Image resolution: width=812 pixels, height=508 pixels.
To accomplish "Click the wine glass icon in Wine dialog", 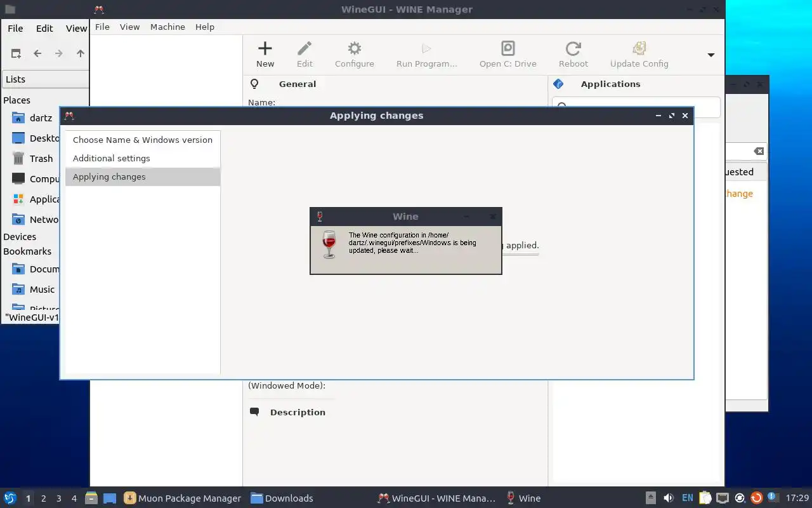I will [x=329, y=244].
